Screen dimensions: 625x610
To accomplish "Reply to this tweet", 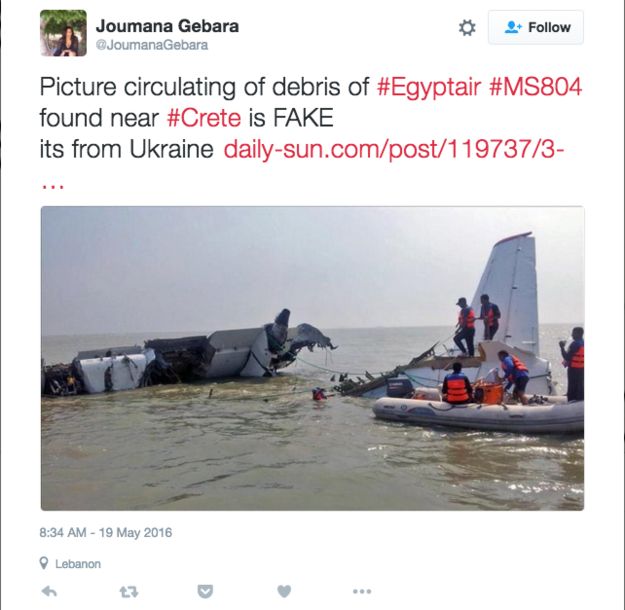I will click(49, 592).
